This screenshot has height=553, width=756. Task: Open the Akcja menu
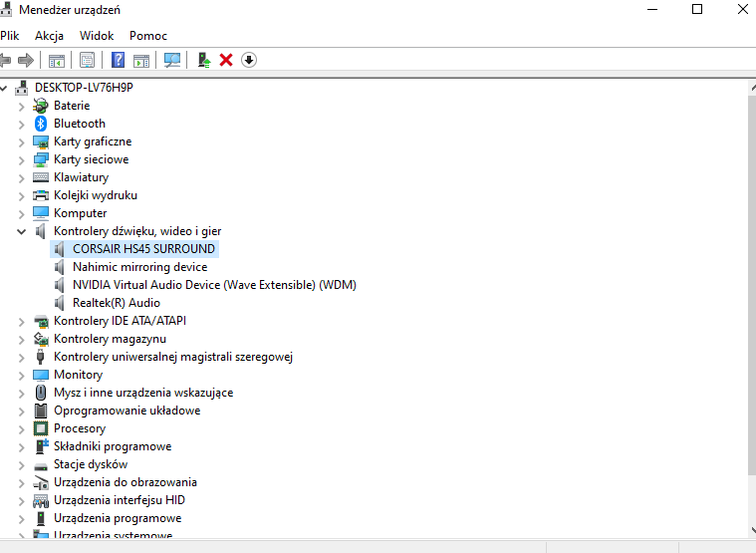coord(49,36)
